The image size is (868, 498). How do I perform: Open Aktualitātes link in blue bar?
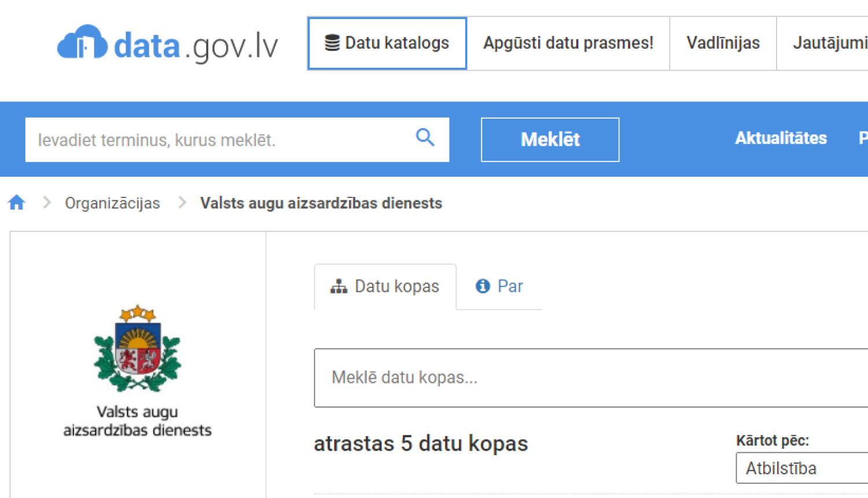[x=781, y=138]
